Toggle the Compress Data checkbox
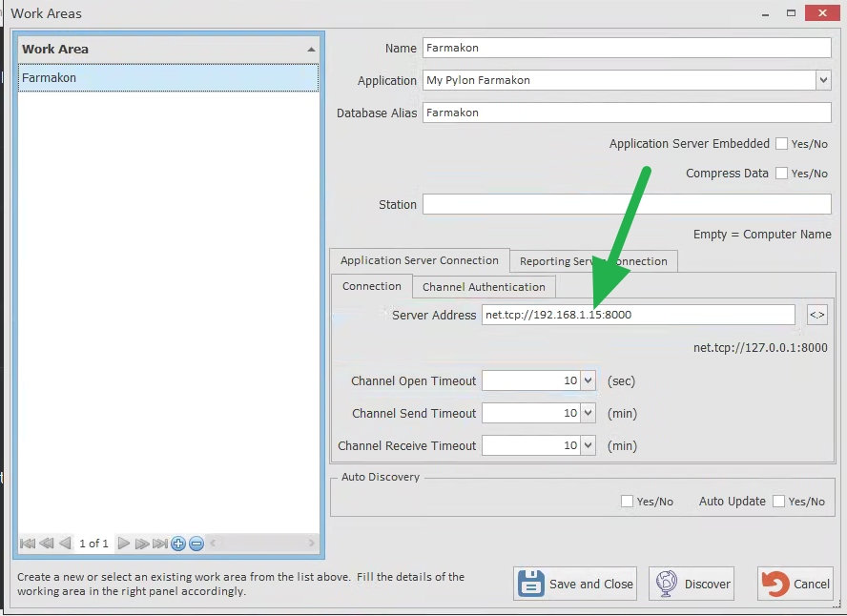This screenshot has width=847, height=616. coord(781,174)
